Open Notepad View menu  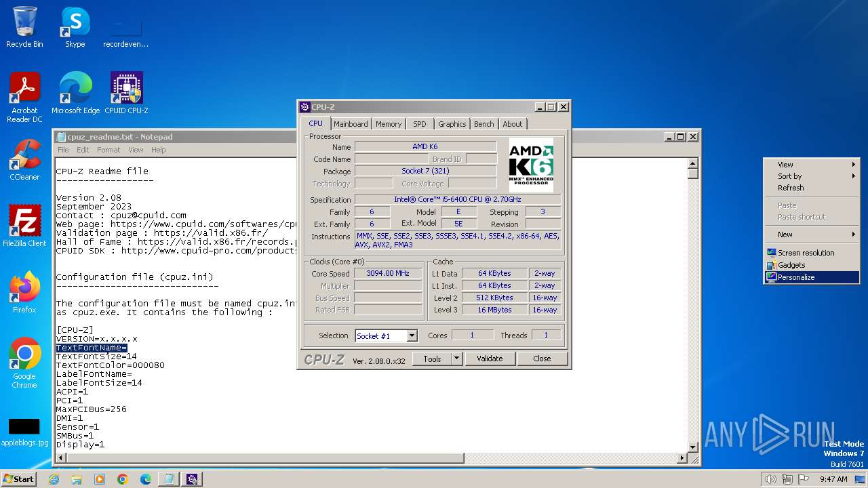pyautogui.click(x=136, y=150)
